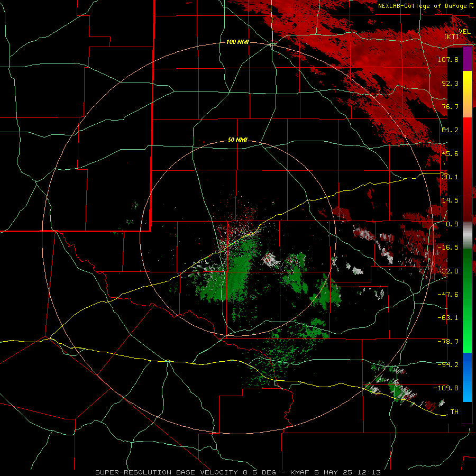Screen dimensions: 476x476
Task: Click the TH legend label
Action: tap(454, 412)
